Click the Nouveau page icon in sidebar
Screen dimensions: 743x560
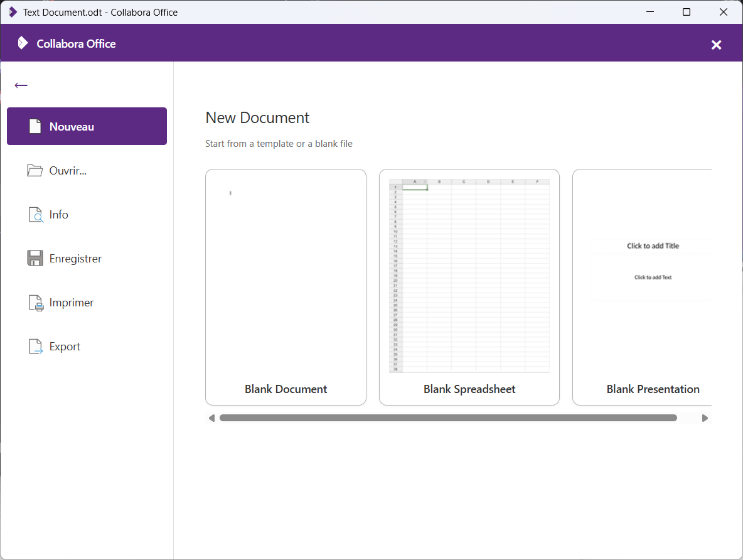35,126
